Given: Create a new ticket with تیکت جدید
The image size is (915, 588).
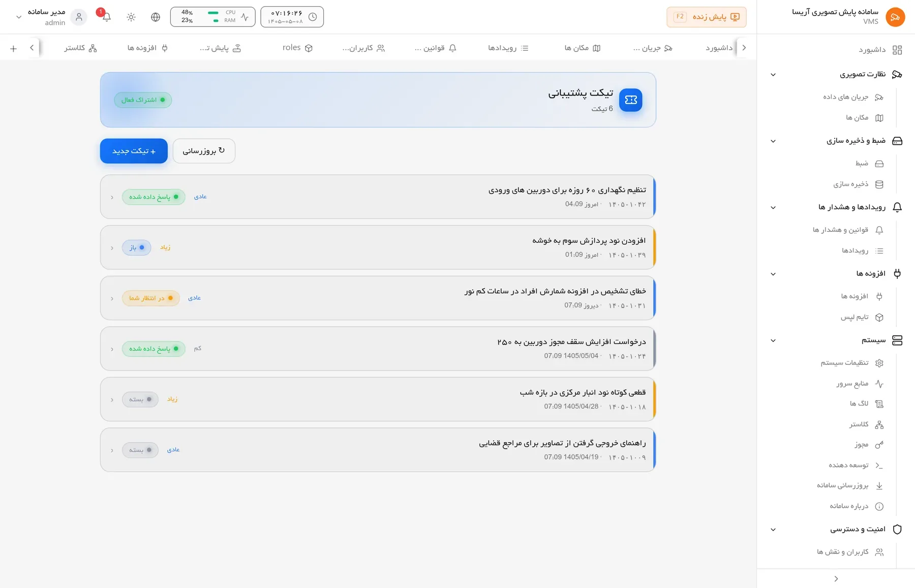Looking at the screenshot, I should tap(134, 151).
